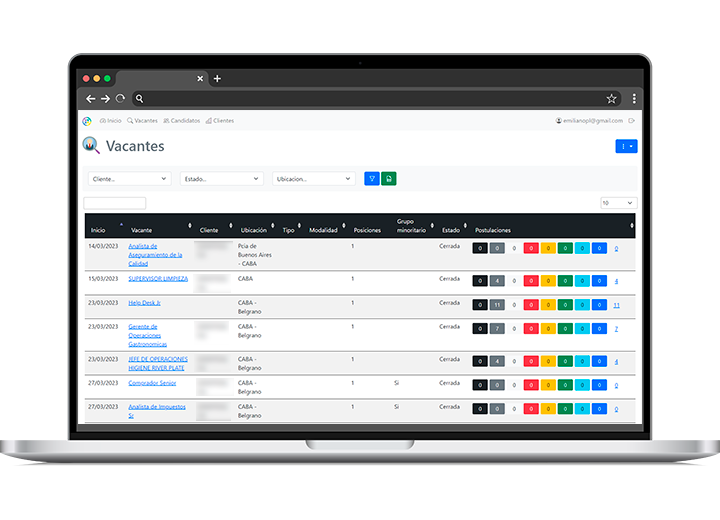Go to the Candidatos menu item

click(181, 121)
